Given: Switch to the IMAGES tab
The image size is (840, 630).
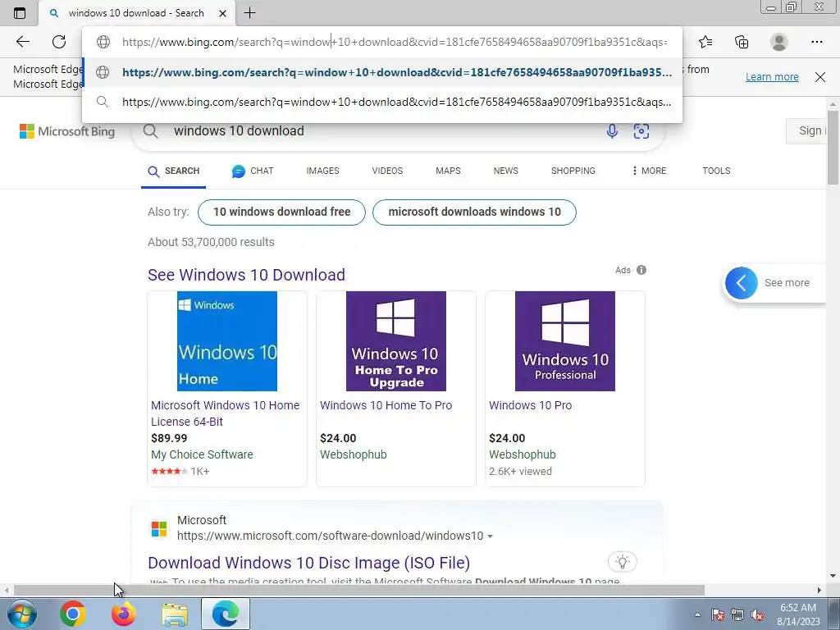Looking at the screenshot, I should pyautogui.click(x=322, y=171).
